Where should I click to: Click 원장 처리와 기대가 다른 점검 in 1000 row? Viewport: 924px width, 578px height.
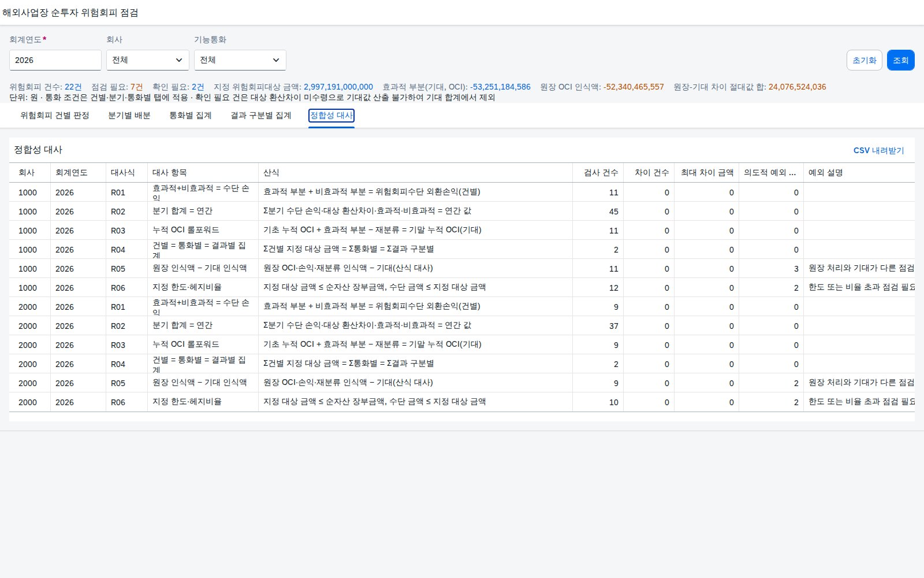click(861, 268)
